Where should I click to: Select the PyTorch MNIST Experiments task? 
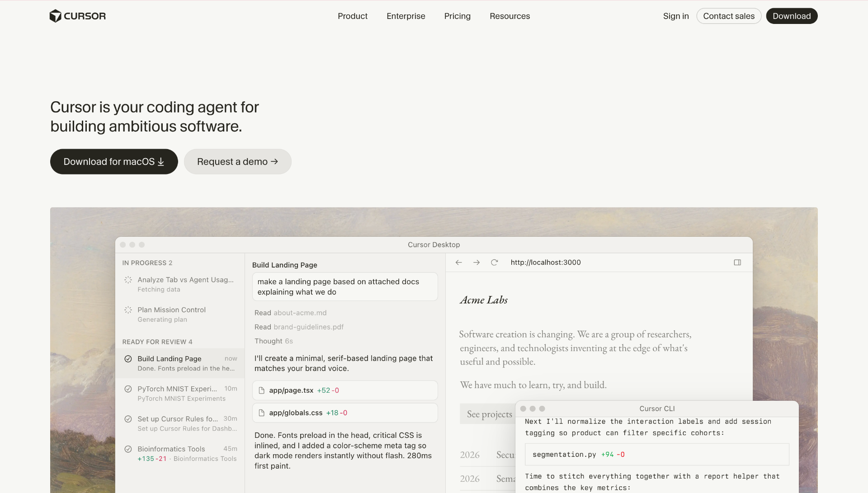(180, 393)
